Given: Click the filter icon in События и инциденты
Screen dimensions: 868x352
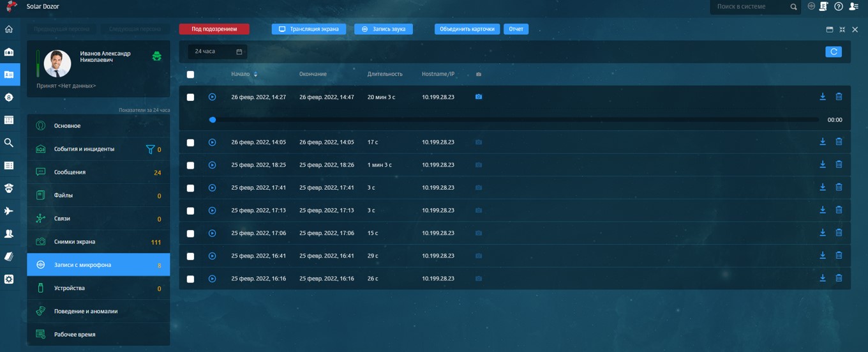Looking at the screenshot, I should coord(150,149).
